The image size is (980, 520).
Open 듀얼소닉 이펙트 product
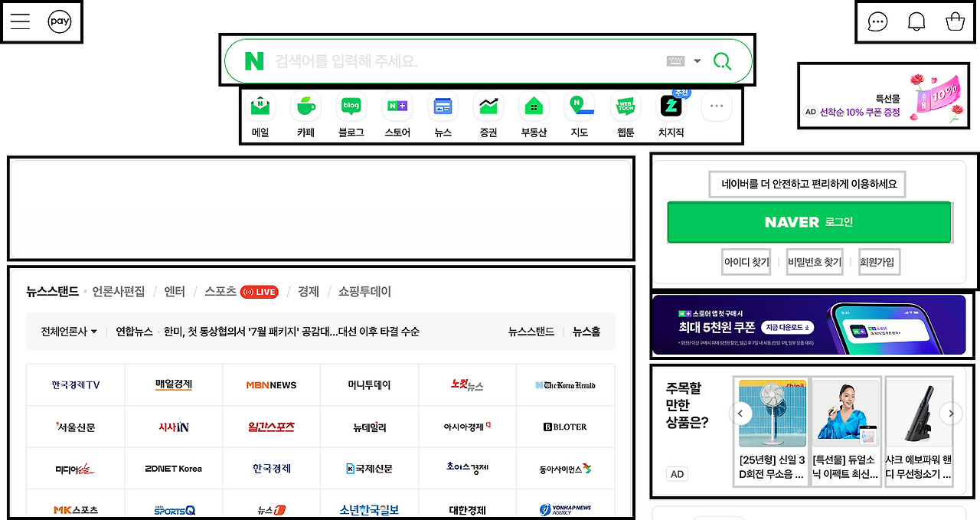[x=845, y=431]
